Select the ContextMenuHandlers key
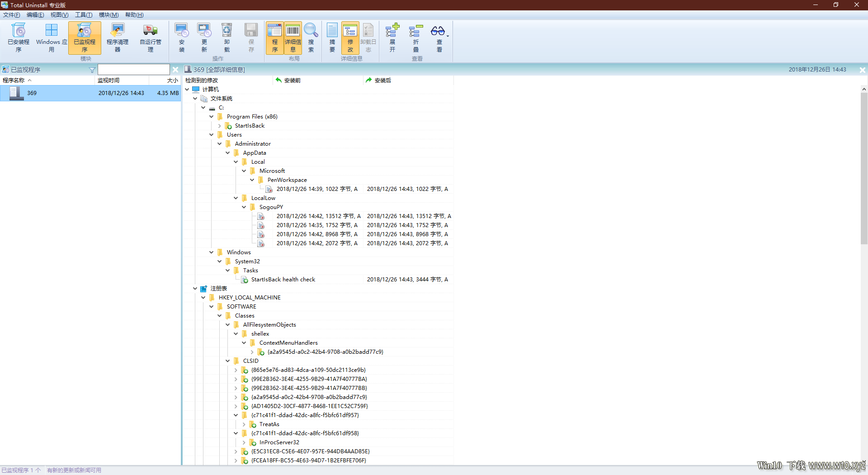Screen dimensions: 868x475 (x=288, y=342)
